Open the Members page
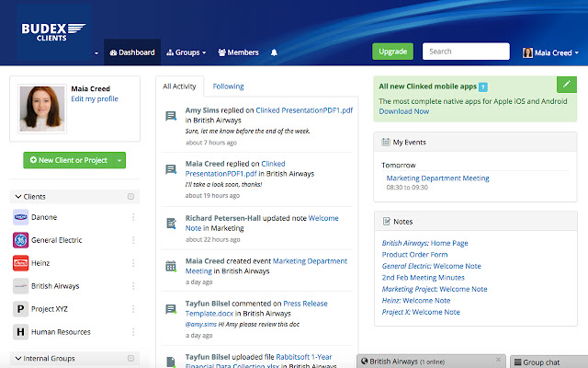Viewport: 588px width, 368px height. [239, 52]
